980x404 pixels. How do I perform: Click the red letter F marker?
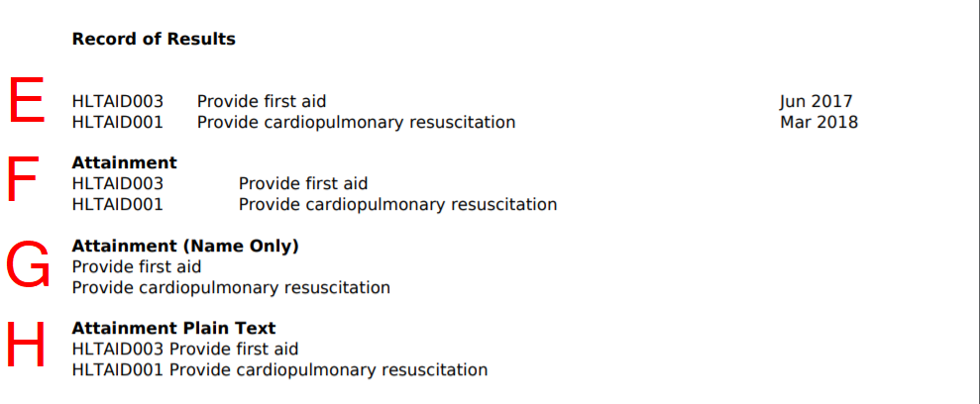[24, 179]
